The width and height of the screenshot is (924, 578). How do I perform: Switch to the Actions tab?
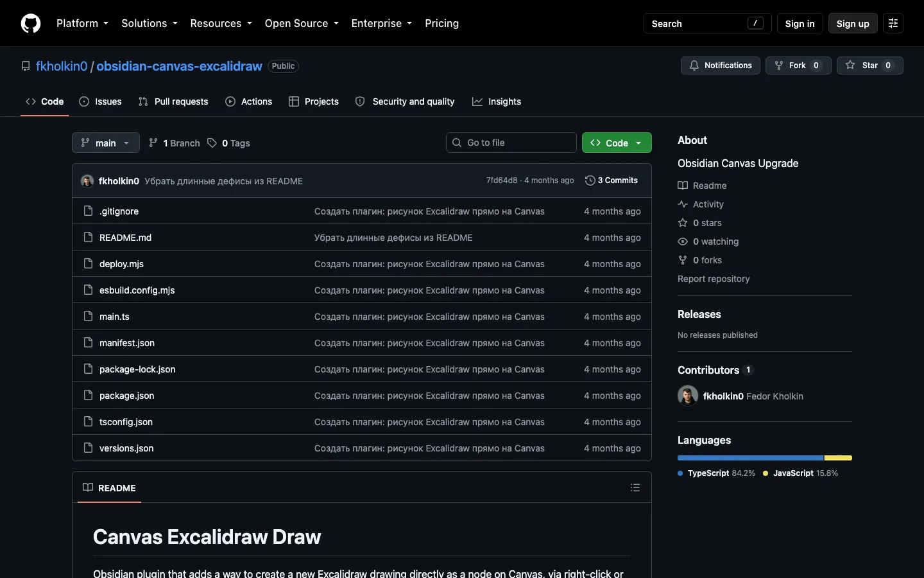249,101
